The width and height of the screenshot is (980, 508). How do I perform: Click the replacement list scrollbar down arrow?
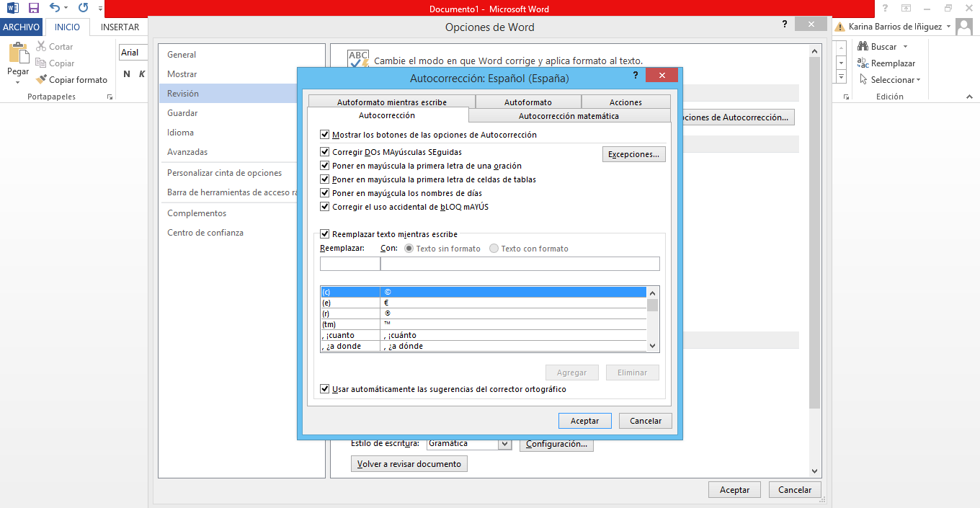coord(653,347)
